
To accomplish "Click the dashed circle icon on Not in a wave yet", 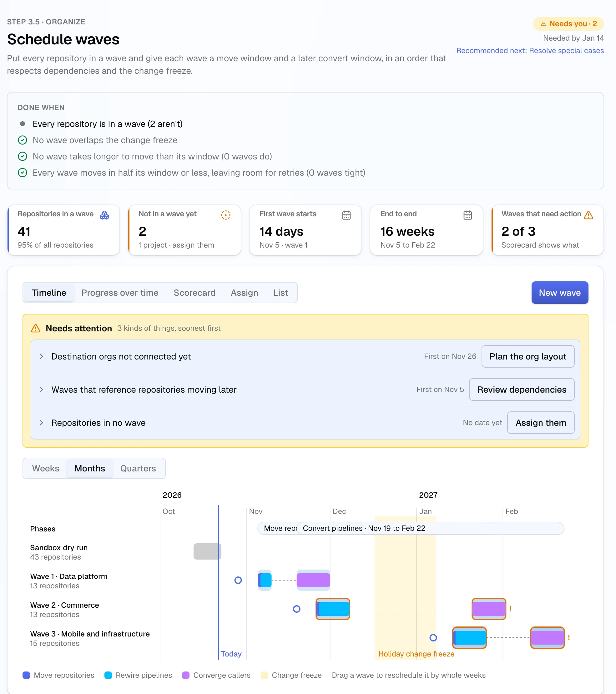I will (x=225, y=215).
